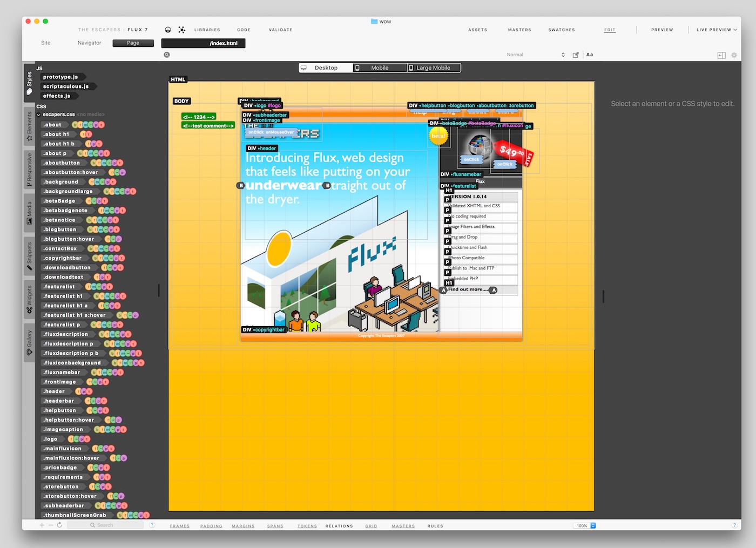Click the WOW folder icon in title bar

tap(374, 22)
